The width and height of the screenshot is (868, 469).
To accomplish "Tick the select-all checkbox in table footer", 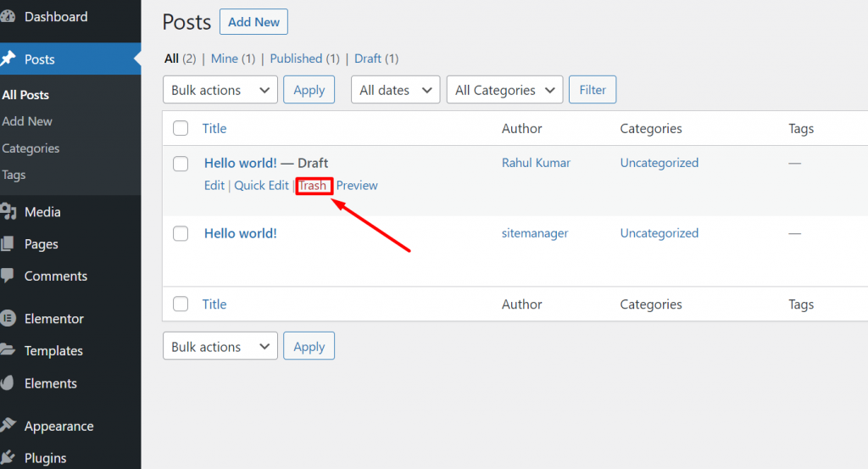I will coord(181,304).
